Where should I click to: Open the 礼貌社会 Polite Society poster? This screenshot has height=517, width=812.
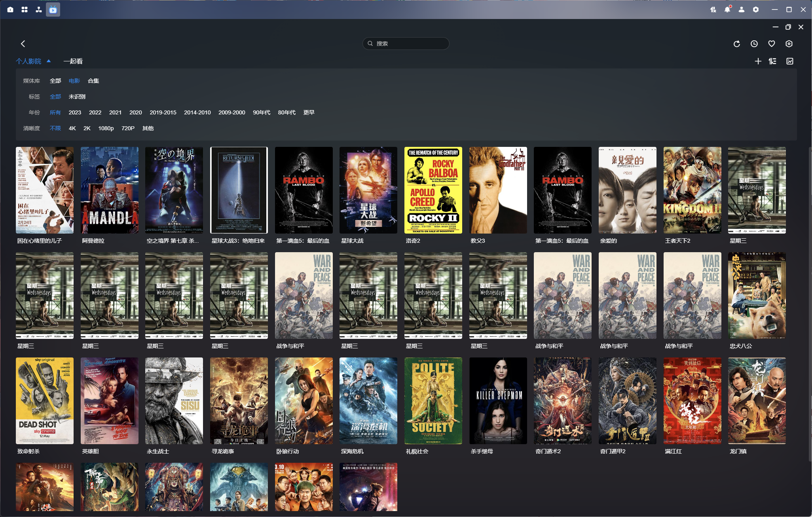click(433, 401)
